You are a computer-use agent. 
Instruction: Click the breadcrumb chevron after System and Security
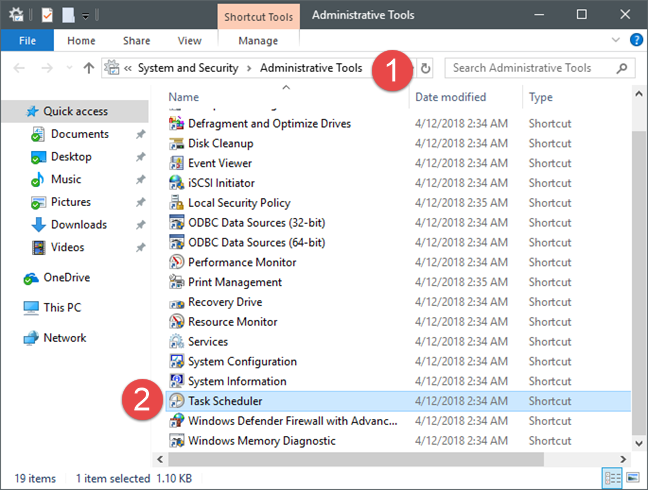pos(249,68)
